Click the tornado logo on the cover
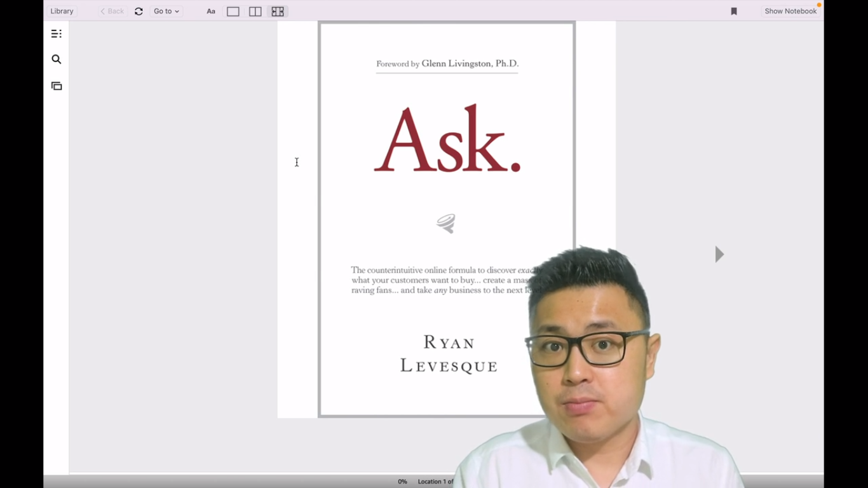 tap(446, 223)
